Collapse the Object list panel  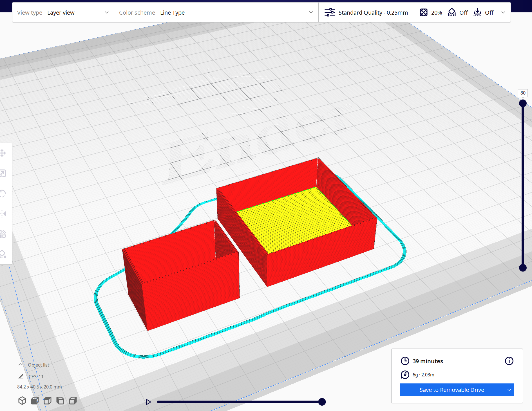coord(20,364)
